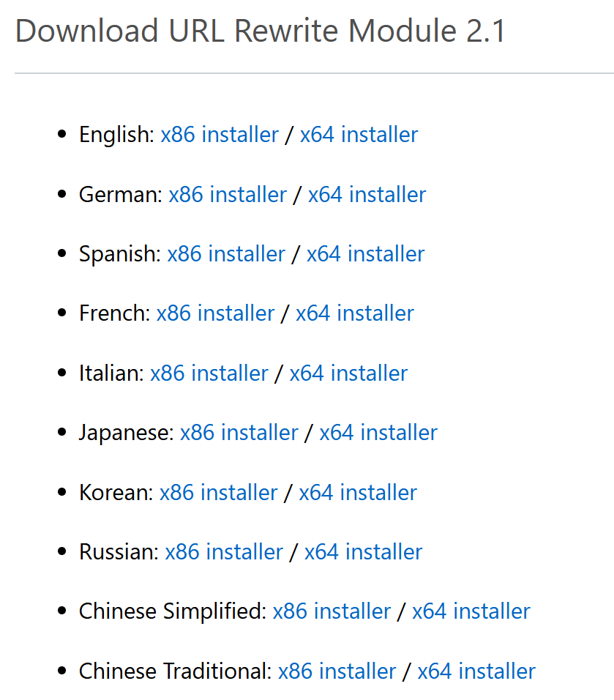The image size is (614, 700).
Task: Download the Italian x86 installer
Action: pos(209,373)
